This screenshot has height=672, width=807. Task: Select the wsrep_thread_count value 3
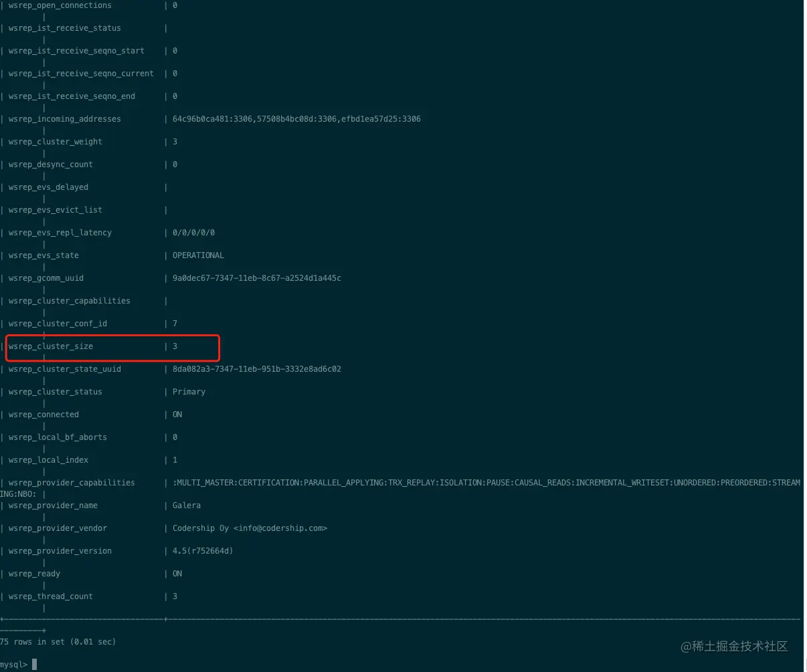(x=175, y=596)
